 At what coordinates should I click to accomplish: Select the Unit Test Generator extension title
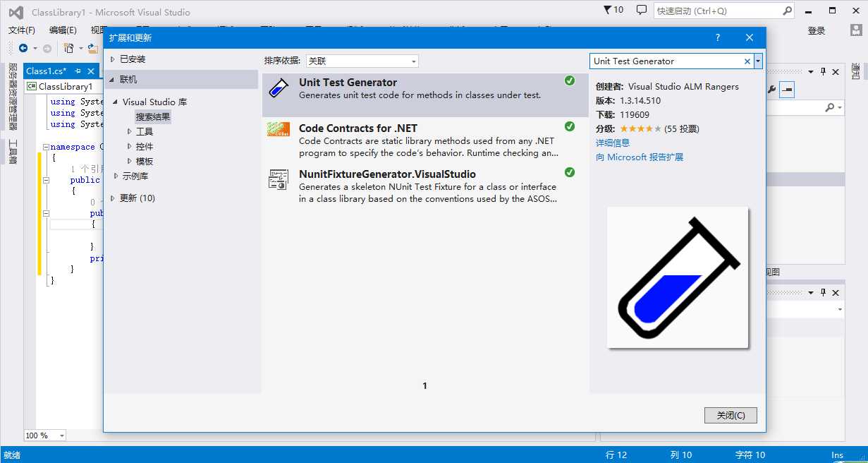[348, 83]
